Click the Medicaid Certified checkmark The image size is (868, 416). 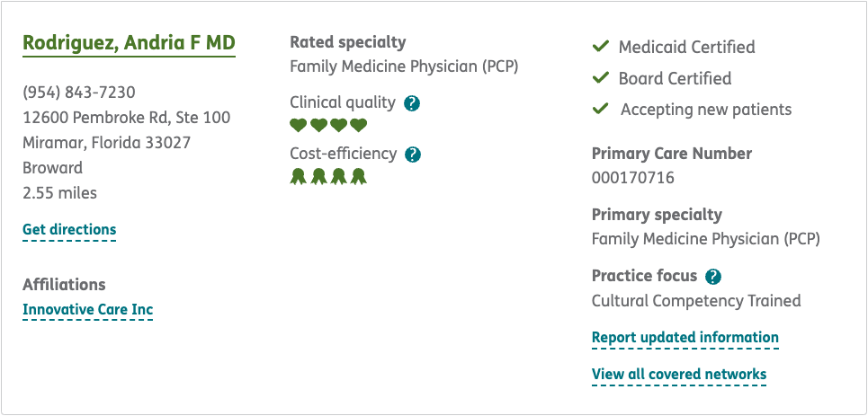pos(601,47)
